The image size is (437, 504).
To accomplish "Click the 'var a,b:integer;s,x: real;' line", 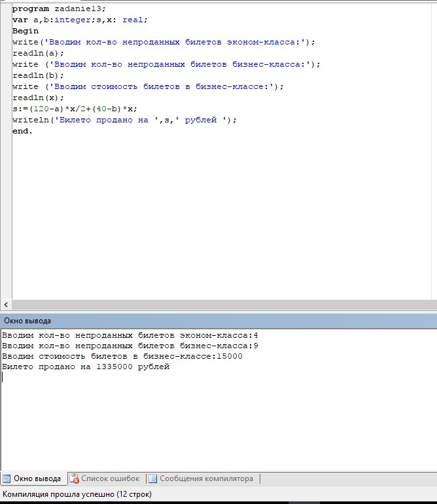I will [x=80, y=20].
